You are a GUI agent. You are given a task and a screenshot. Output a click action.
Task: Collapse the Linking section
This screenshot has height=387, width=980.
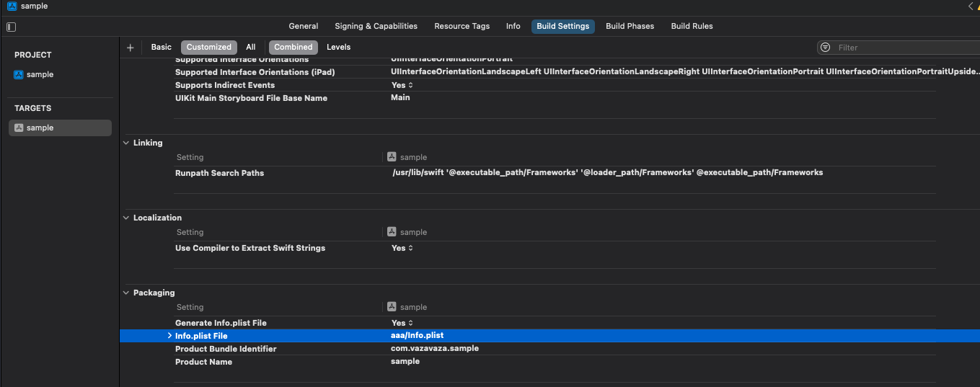126,143
